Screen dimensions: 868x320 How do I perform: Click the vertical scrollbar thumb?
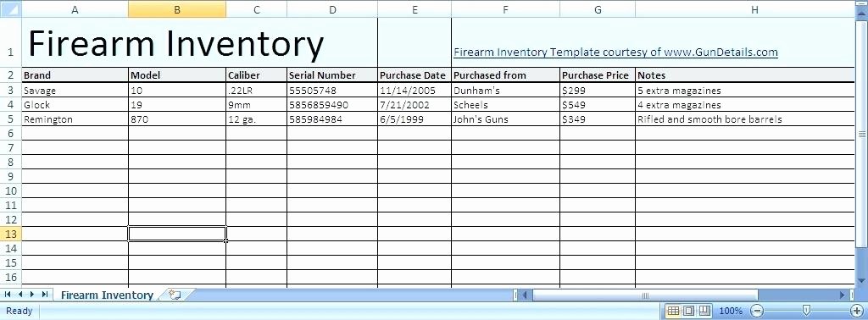pyautogui.click(x=862, y=135)
